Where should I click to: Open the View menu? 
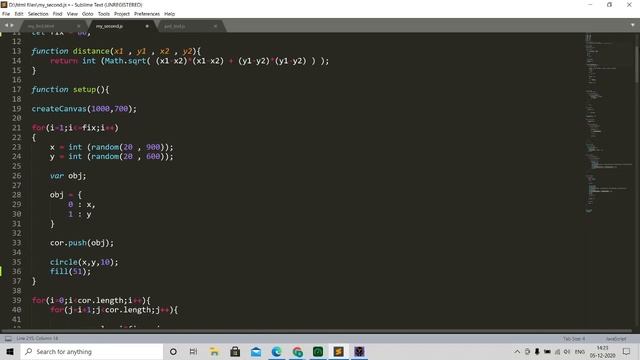72,14
